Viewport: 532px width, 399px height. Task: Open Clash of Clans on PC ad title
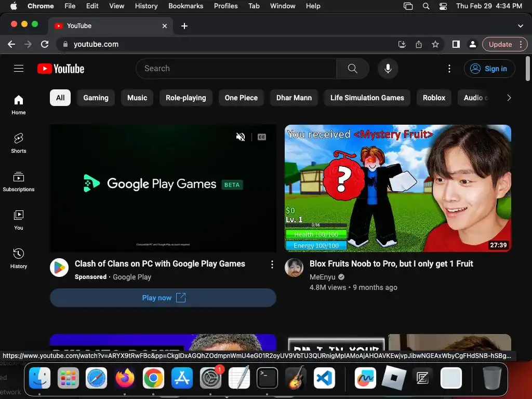(x=160, y=263)
